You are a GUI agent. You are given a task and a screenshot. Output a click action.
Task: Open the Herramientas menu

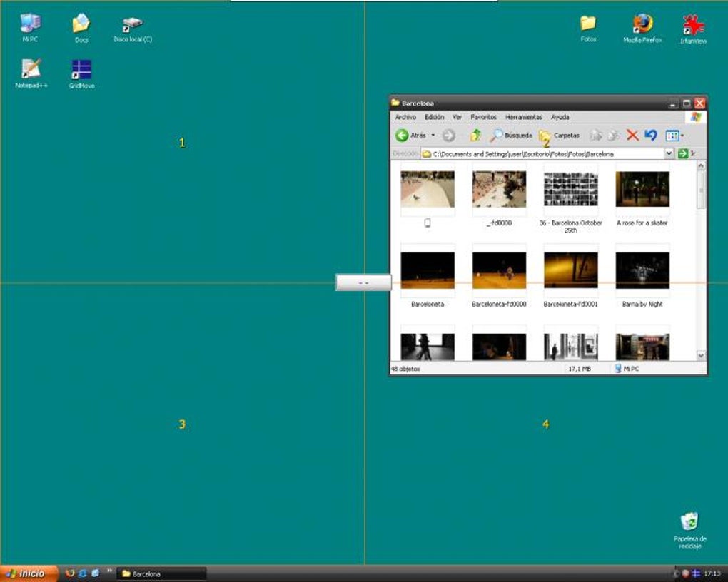coord(523,117)
